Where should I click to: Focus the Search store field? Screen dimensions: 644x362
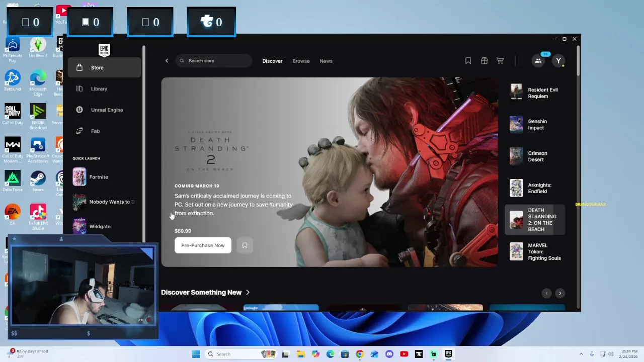(214, 61)
